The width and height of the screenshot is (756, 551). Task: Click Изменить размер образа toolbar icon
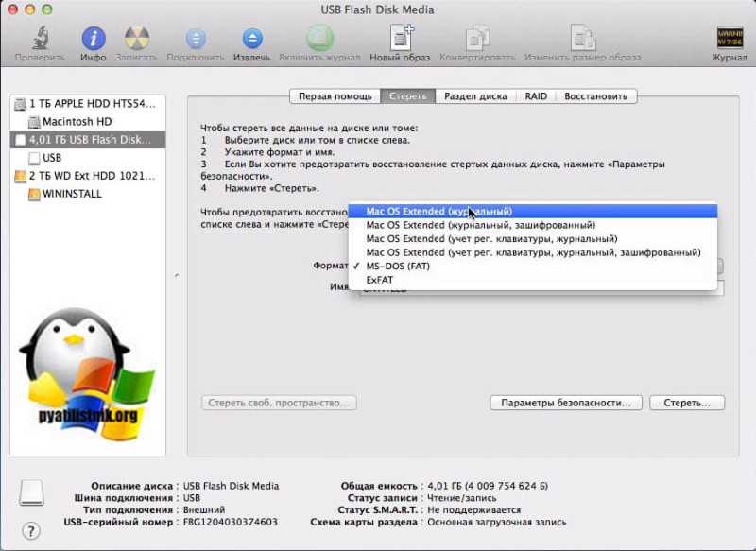582,38
